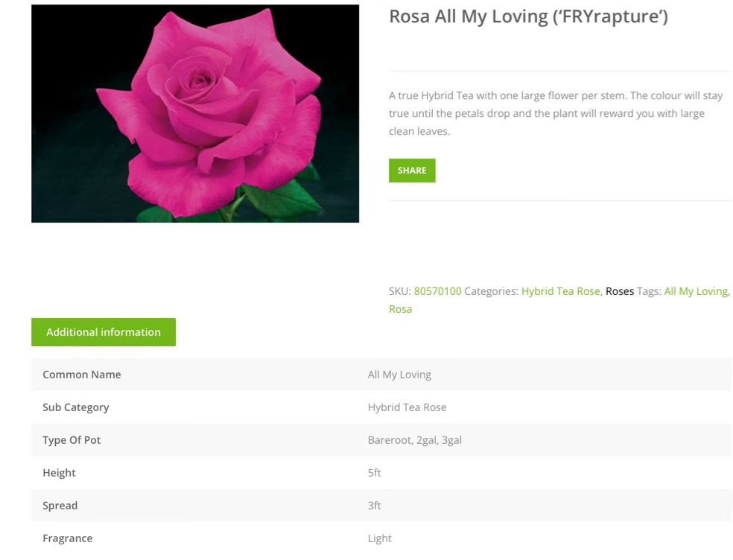This screenshot has height=560, width=733.
Task: Open the Hybrid Tea Rose category link
Action: 560,291
